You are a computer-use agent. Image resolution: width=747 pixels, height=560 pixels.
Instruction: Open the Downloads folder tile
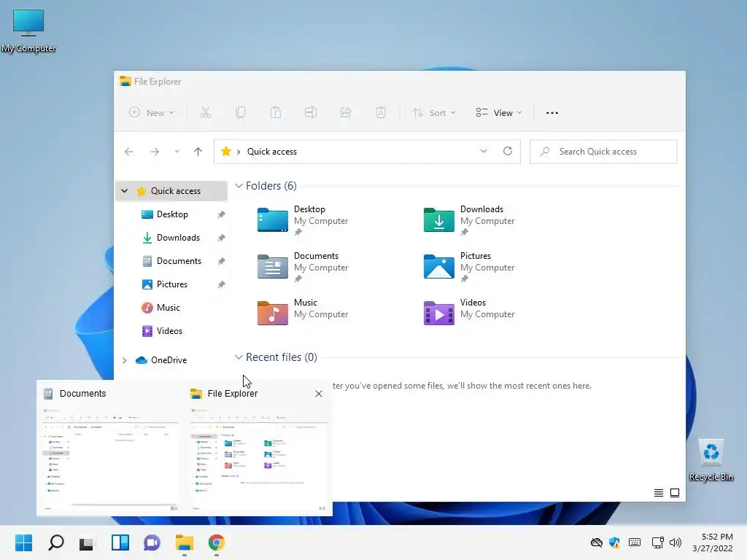coord(470,220)
